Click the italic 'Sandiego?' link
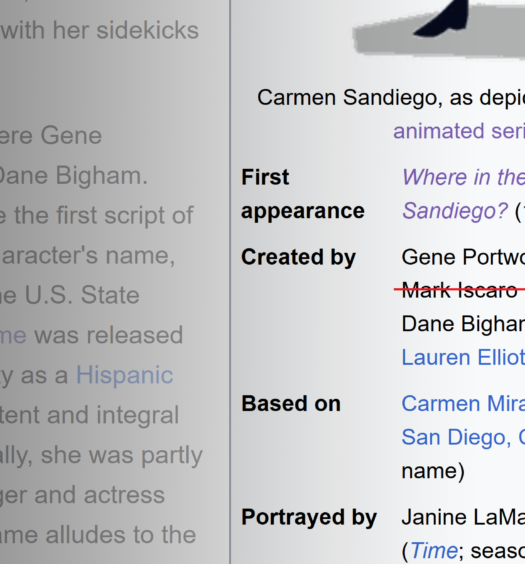 tap(455, 211)
